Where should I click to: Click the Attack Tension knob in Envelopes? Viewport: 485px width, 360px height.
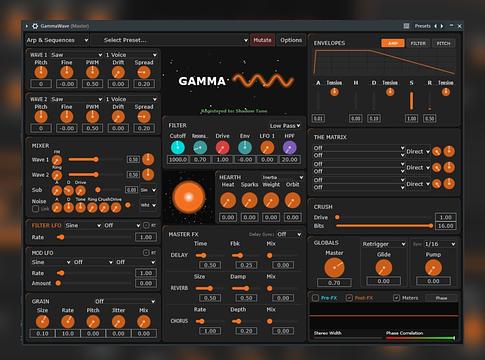(x=334, y=92)
